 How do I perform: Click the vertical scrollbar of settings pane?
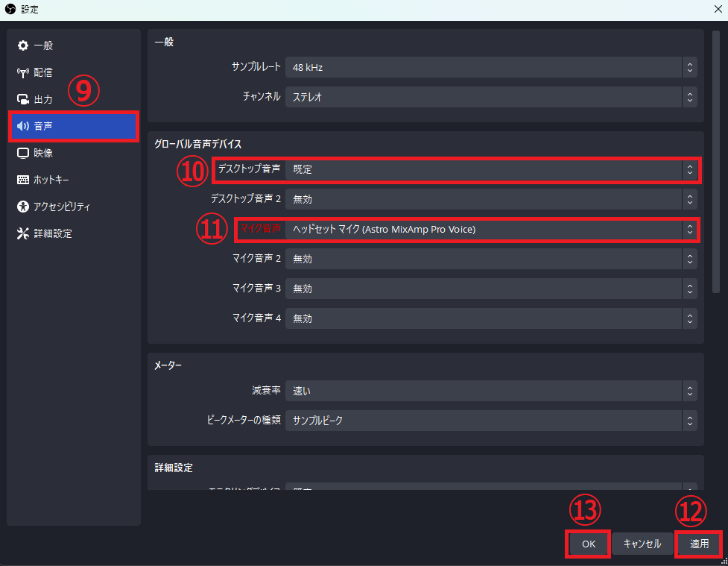point(715,162)
